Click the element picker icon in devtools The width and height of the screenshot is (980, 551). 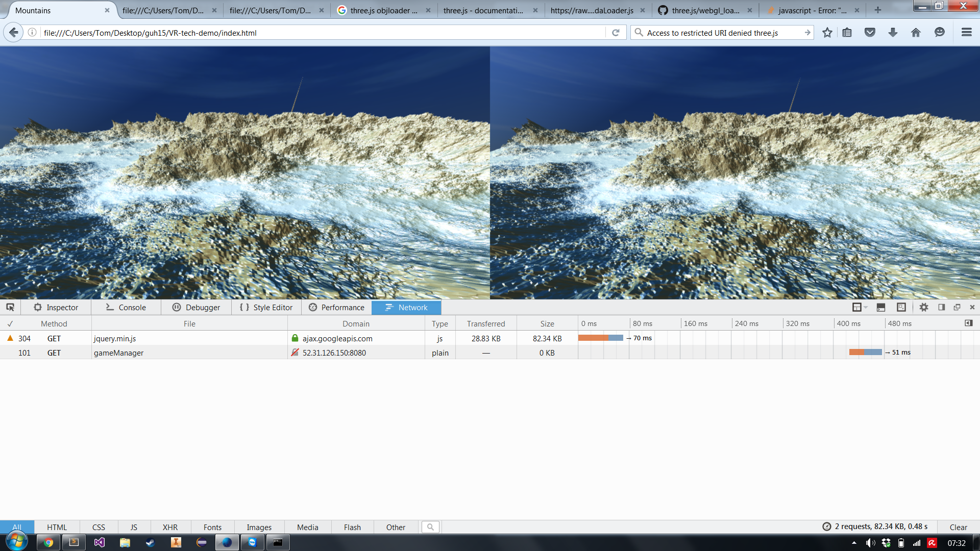click(x=10, y=307)
